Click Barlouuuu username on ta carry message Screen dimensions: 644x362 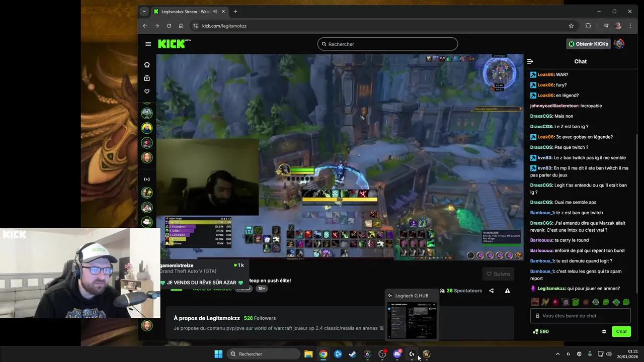point(542,240)
